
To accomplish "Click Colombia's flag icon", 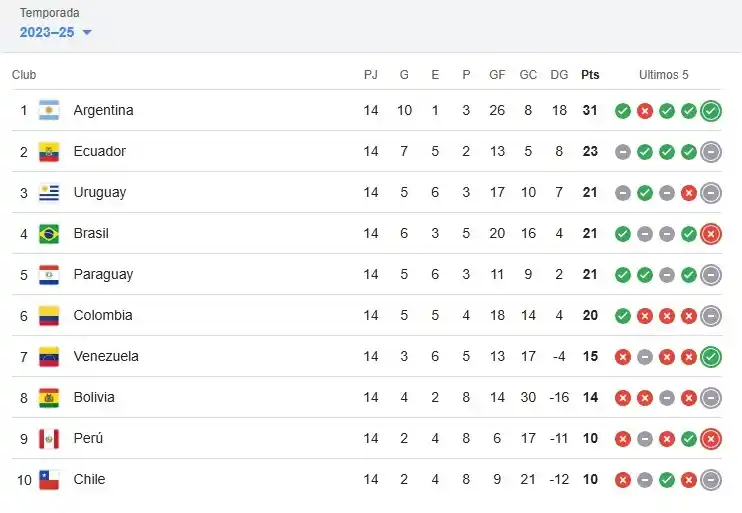I will coord(49,315).
